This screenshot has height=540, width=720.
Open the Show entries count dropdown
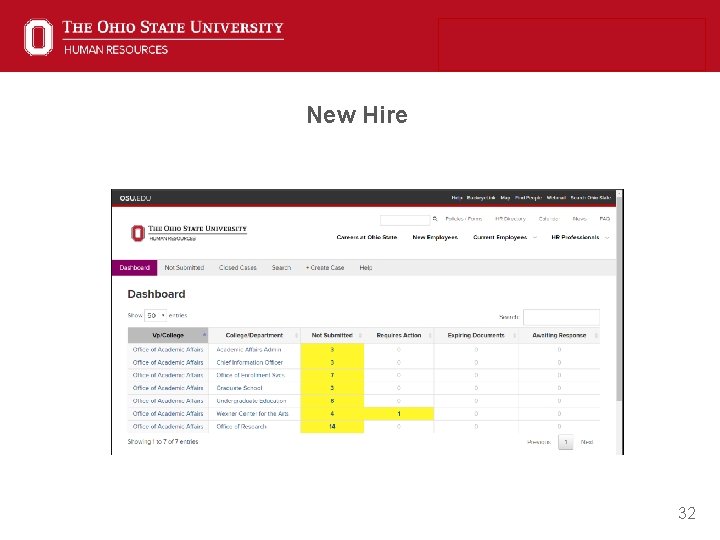coord(156,315)
